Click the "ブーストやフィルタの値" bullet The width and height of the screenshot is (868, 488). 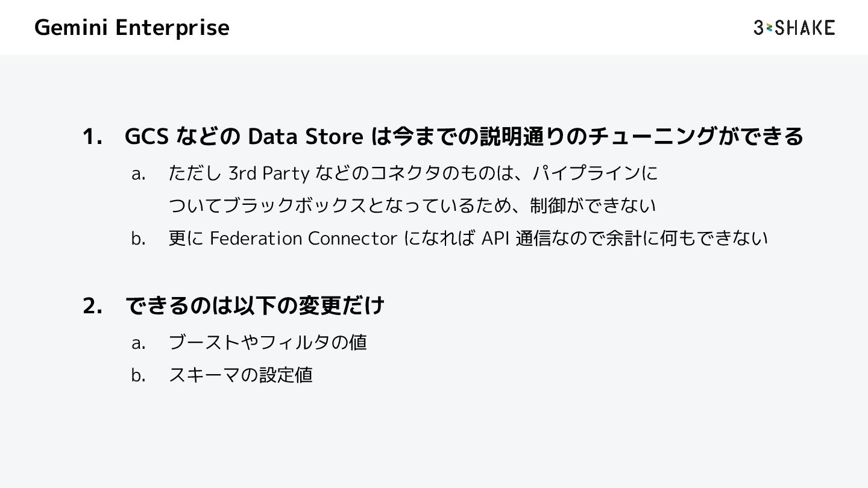tap(268, 343)
